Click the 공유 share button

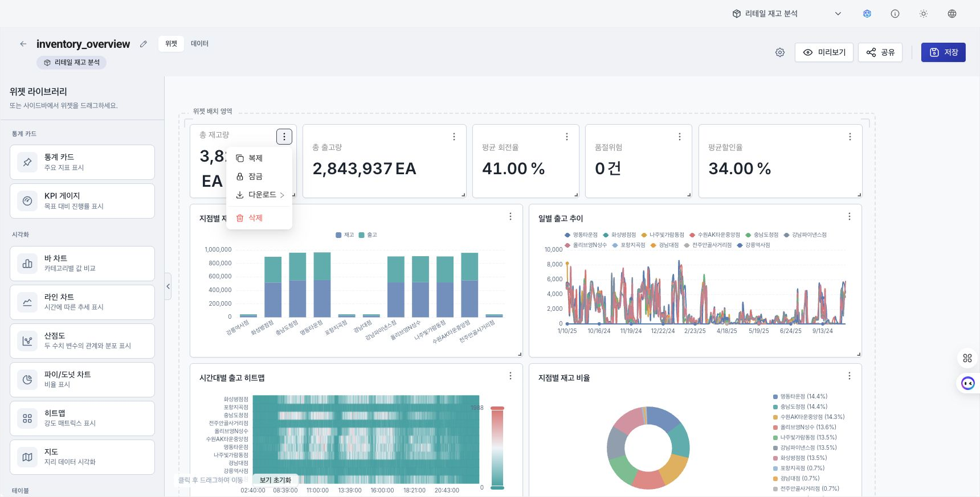pyautogui.click(x=880, y=52)
